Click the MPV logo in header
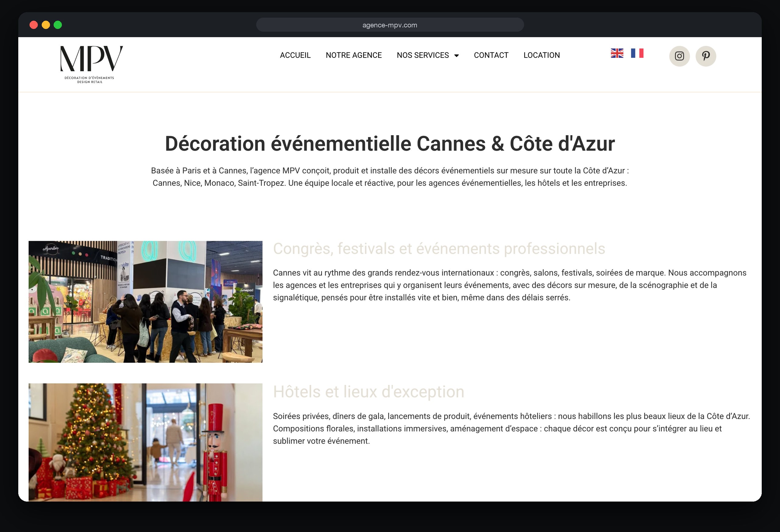780x532 pixels. point(91,64)
